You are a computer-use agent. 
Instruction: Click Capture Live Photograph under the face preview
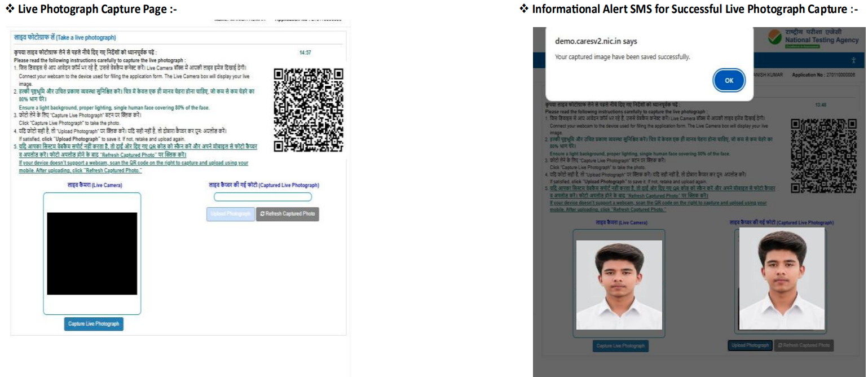621,345
